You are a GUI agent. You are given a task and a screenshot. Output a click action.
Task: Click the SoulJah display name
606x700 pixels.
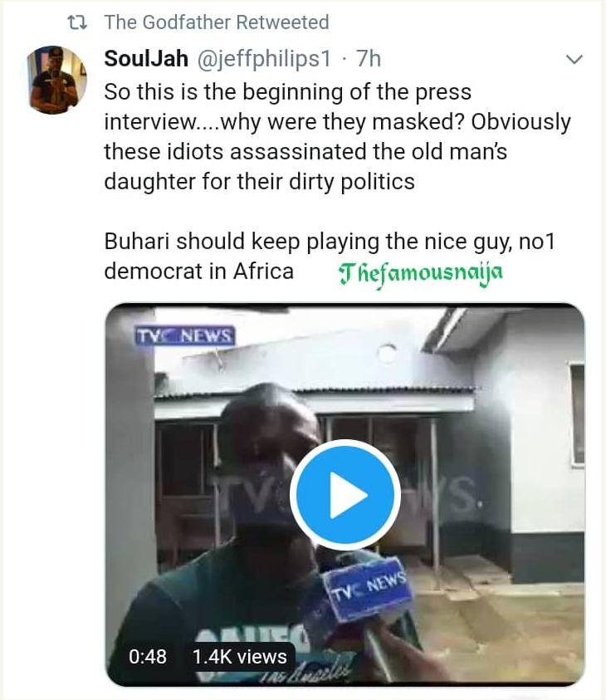coord(146,60)
